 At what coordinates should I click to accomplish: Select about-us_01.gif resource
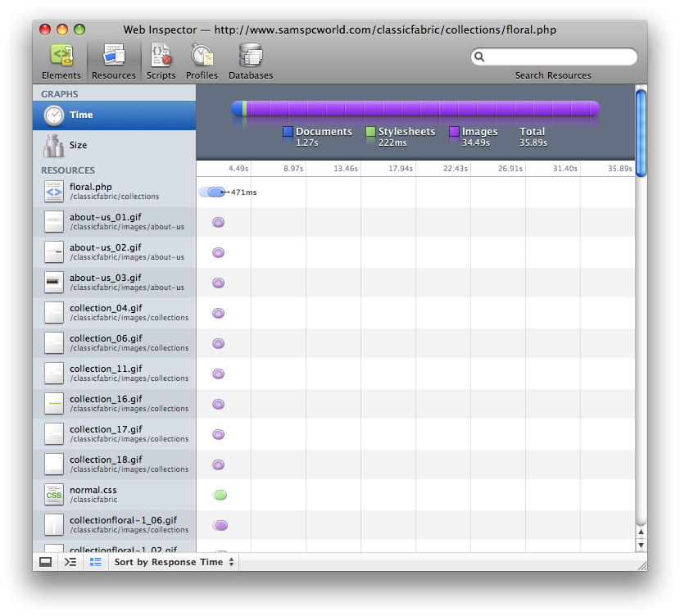pyautogui.click(x=115, y=222)
